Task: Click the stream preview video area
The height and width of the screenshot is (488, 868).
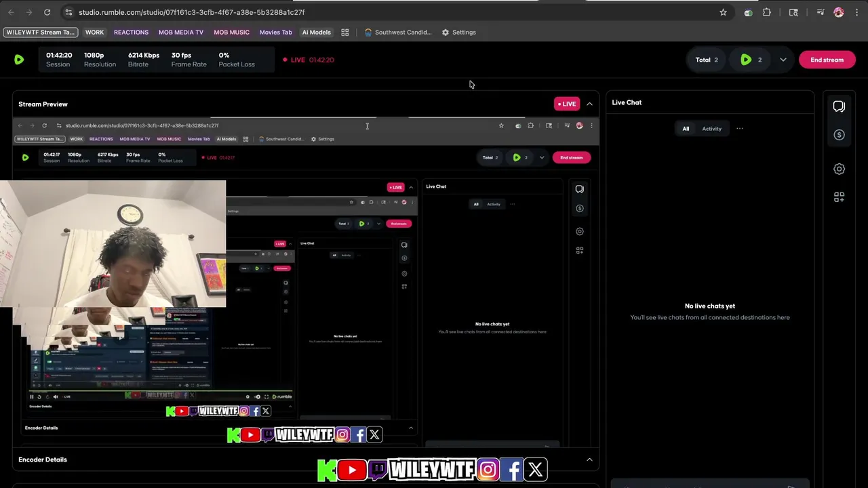Action: (306, 283)
